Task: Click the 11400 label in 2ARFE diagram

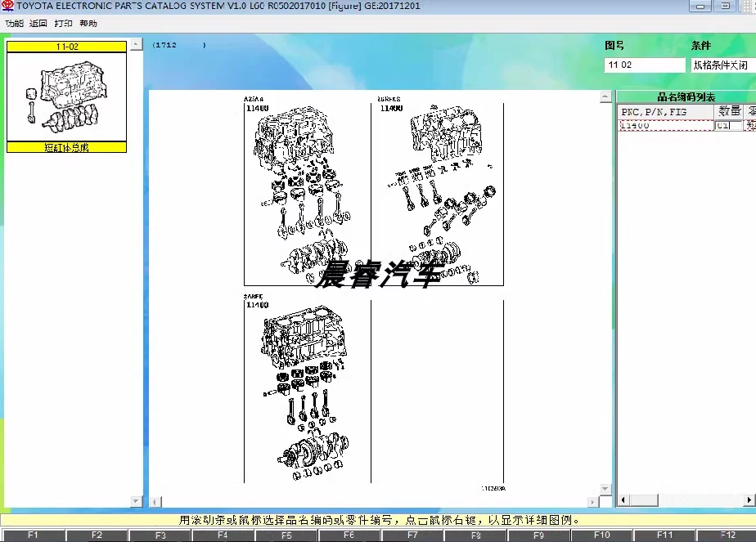Action: click(258, 305)
